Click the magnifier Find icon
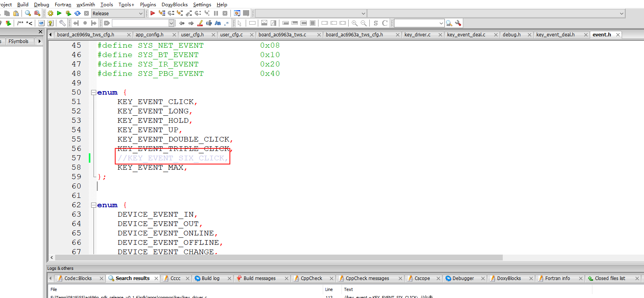Viewport: 644px width, 298px height. [28, 13]
